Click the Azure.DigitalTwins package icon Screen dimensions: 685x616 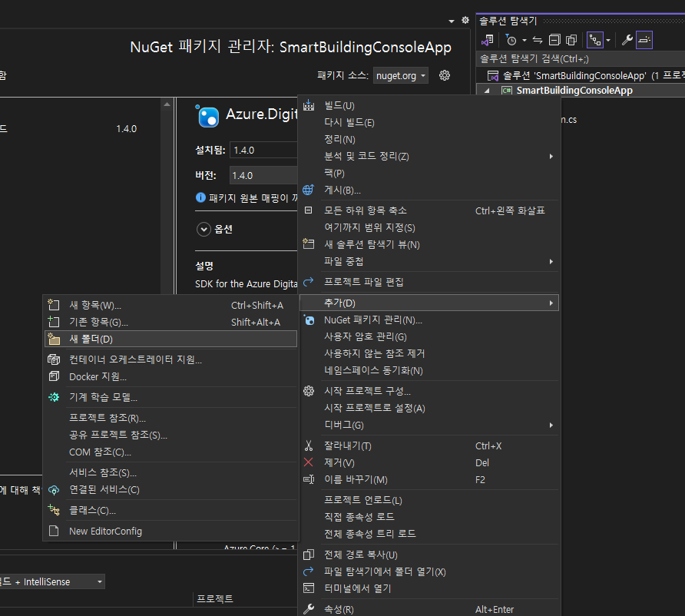[x=207, y=116]
